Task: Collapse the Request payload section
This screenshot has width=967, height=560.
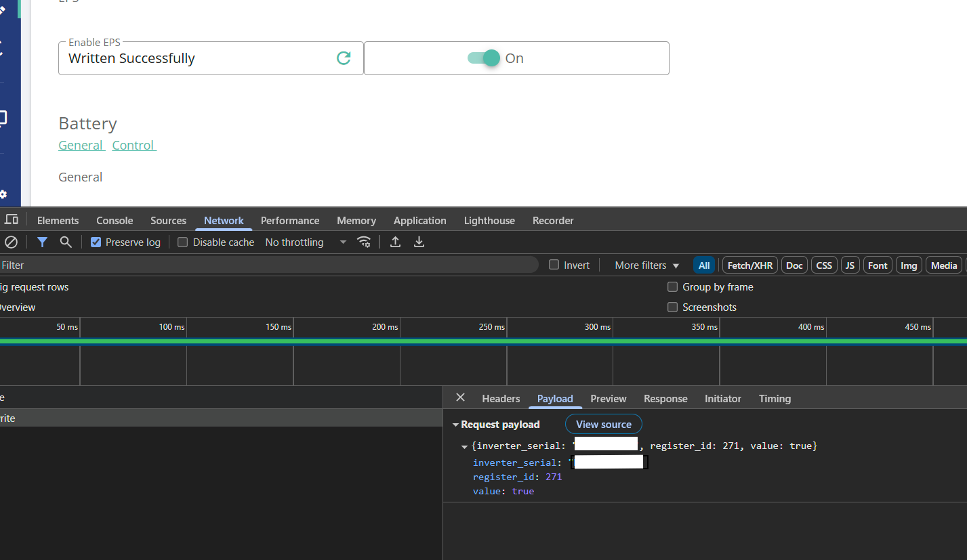Action: pyautogui.click(x=456, y=425)
